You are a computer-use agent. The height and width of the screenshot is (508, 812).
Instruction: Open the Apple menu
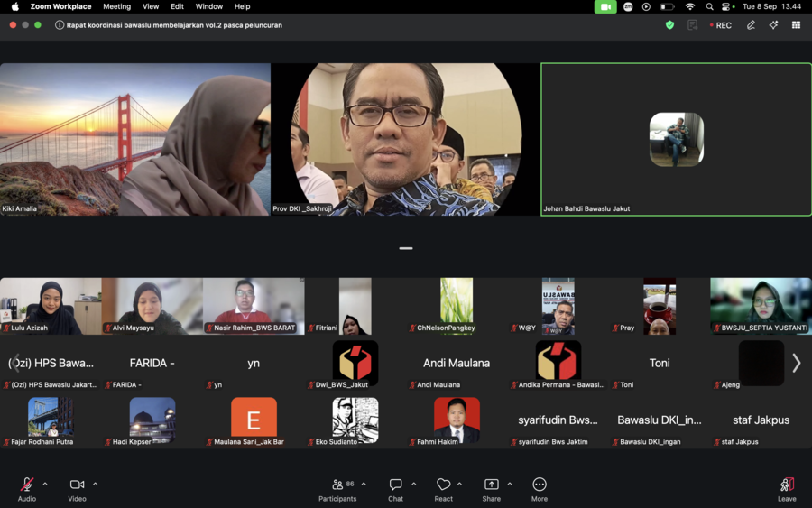[15, 6]
